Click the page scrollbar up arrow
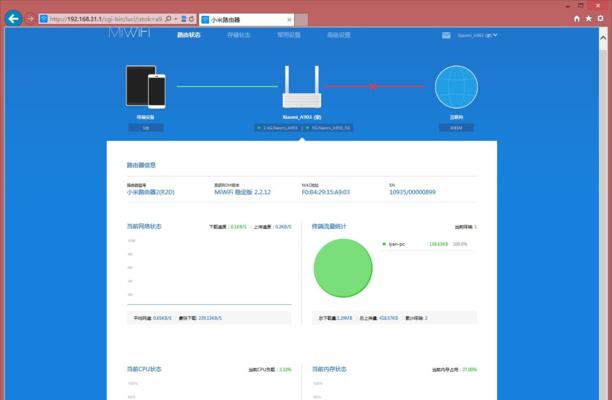Viewport: 612px width, 400px height. click(603, 38)
